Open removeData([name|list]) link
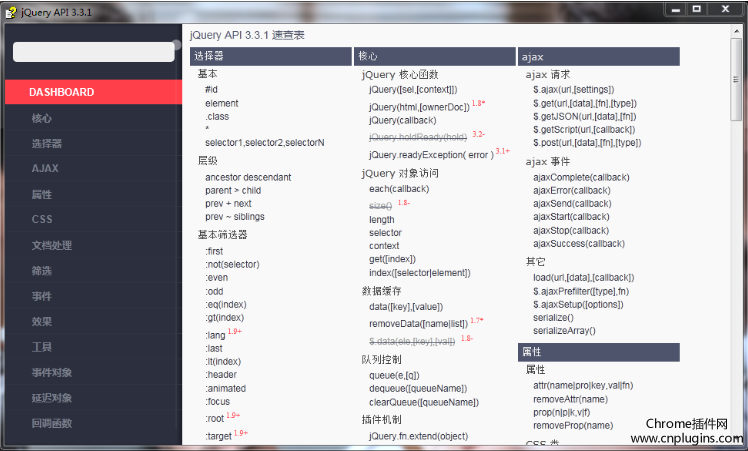The height and width of the screenshot is (451, 748). point(418,324)
